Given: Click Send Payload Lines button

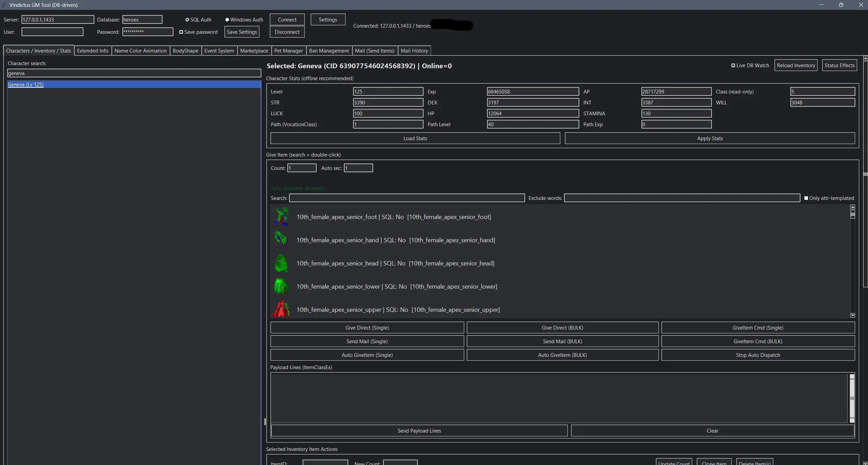Looking at the screenshot, I should pos(419,431).
